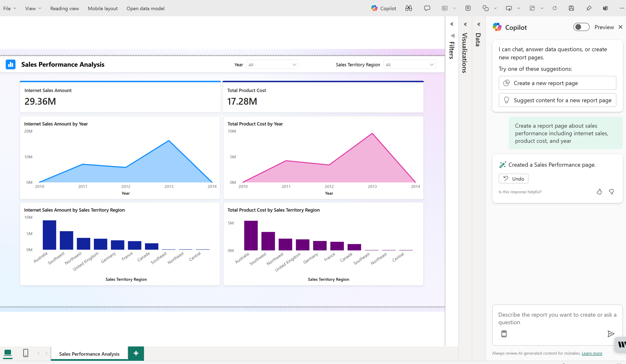Image resolution: width=626 pixels, height=364 pixels.
Task: Switch to desktop layout view icon
Action: pos(8,353)
